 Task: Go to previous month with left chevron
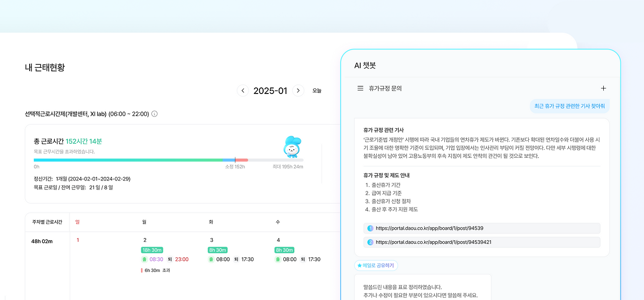(243, 90)
